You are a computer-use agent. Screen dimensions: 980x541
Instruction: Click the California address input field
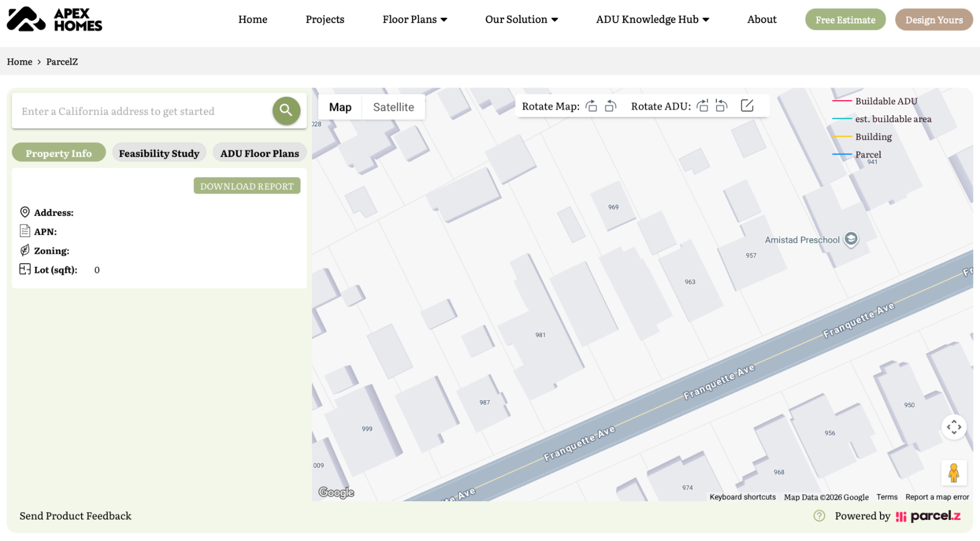(142, 111)
